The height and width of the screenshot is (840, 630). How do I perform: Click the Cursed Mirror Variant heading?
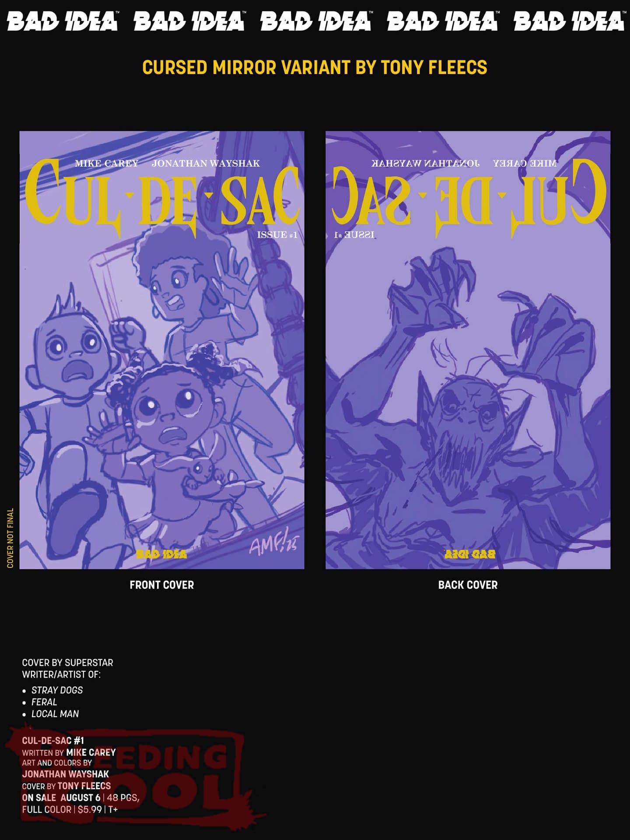click(x=315, y=67)
